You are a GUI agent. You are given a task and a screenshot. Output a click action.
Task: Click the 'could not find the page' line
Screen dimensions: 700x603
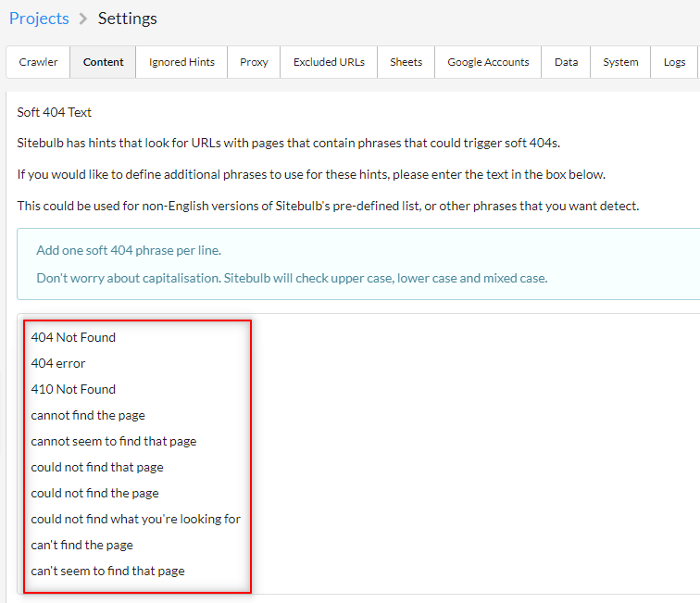95,493
